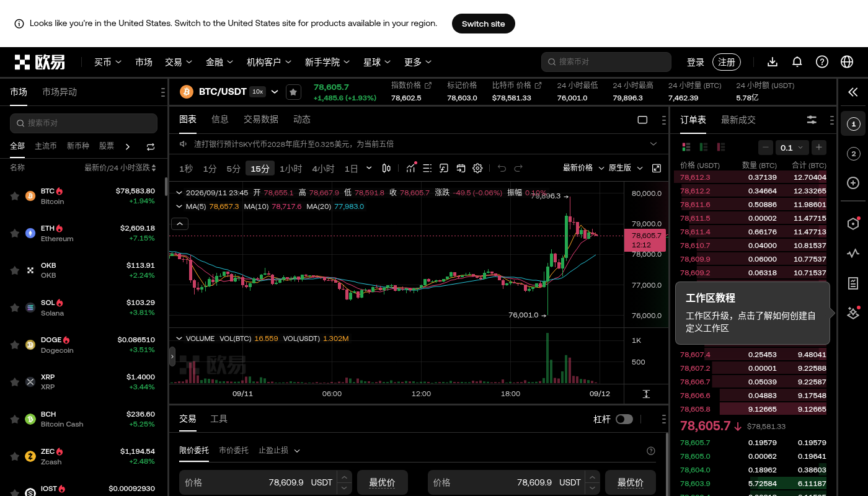
Task: Open the 买币 menu dropdown
Action: click(x=108, y=62)
